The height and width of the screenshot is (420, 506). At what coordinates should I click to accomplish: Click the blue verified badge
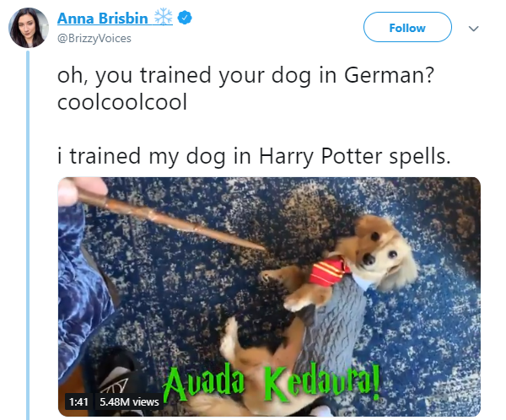point(185,18)
